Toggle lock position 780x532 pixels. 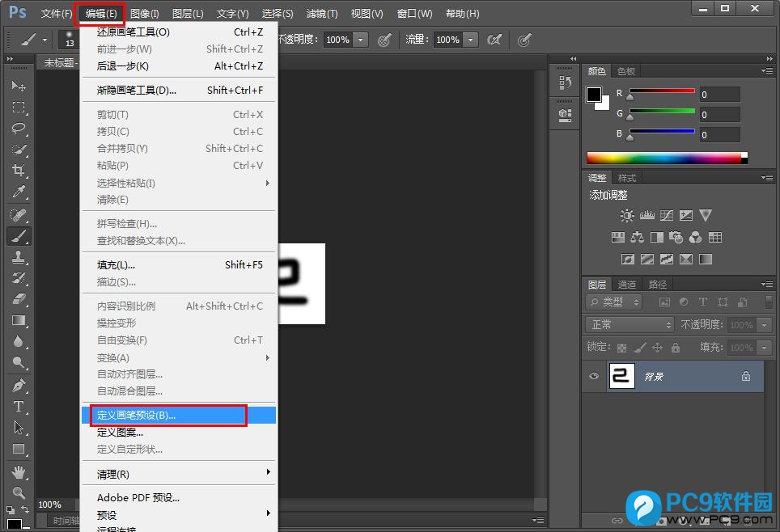coord(658,348)
